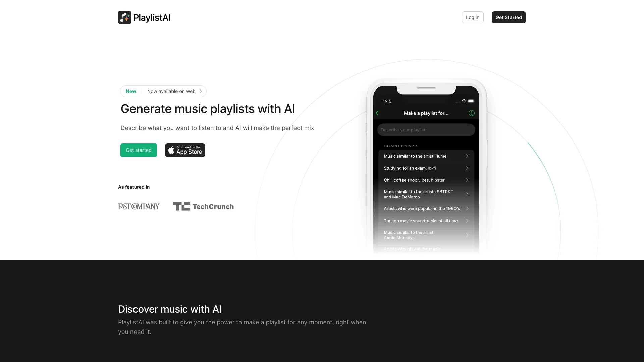644x362 pixels.
Task: Click the info icon on playlist screen
Action: click(x=472, y=113)
